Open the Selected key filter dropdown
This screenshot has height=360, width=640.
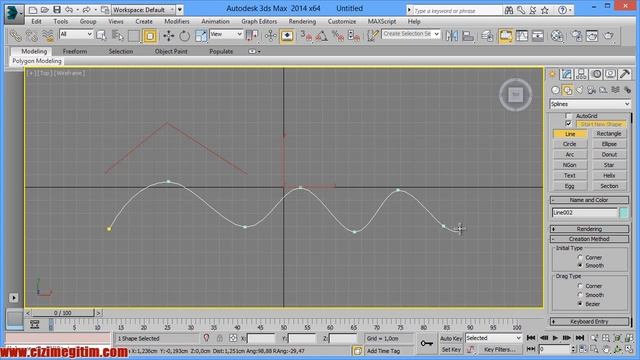493,338
